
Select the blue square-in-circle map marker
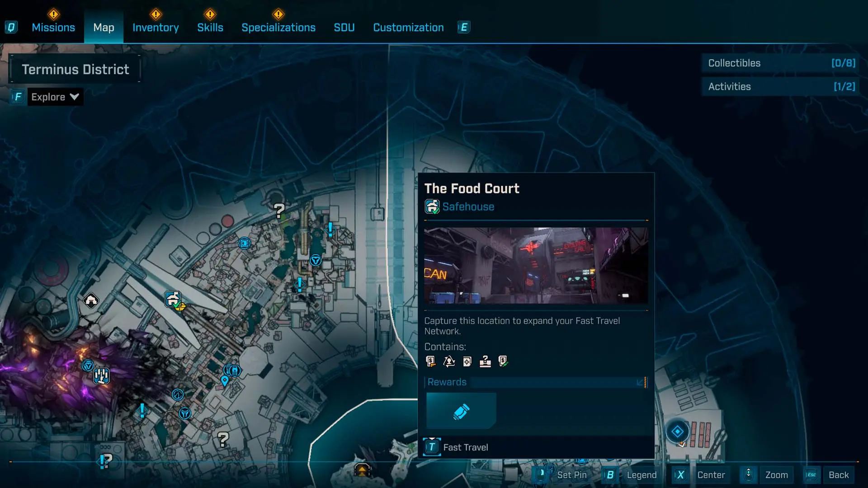pos(244,244)
